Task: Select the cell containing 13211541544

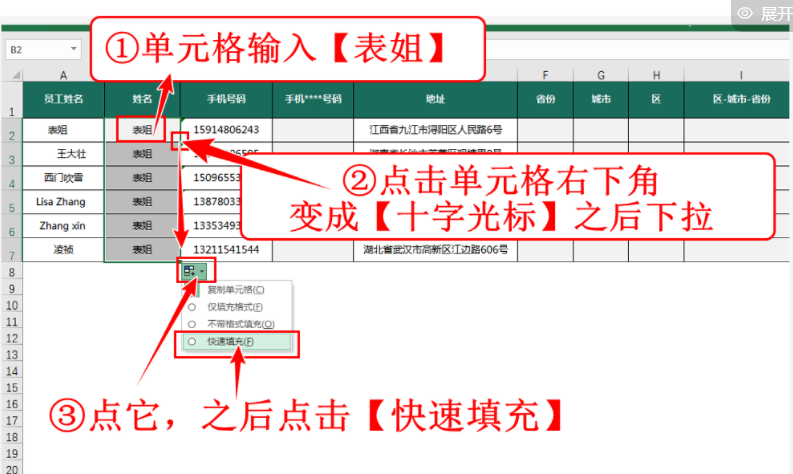Action: tap(226, 250)
